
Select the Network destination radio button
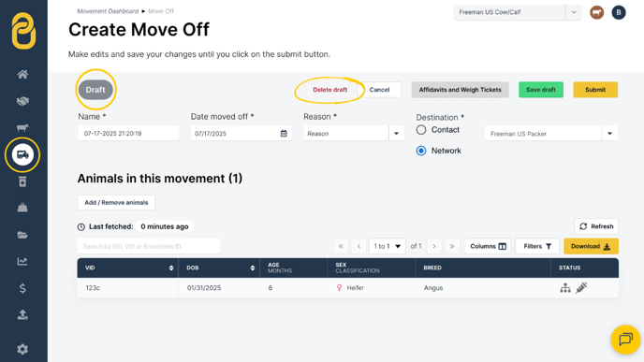coord(421,151)
